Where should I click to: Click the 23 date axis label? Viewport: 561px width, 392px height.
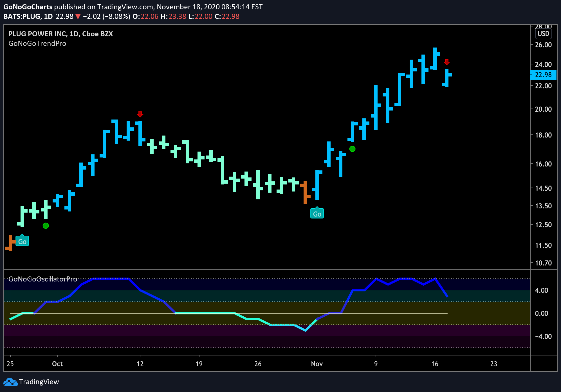coord(494,364)
